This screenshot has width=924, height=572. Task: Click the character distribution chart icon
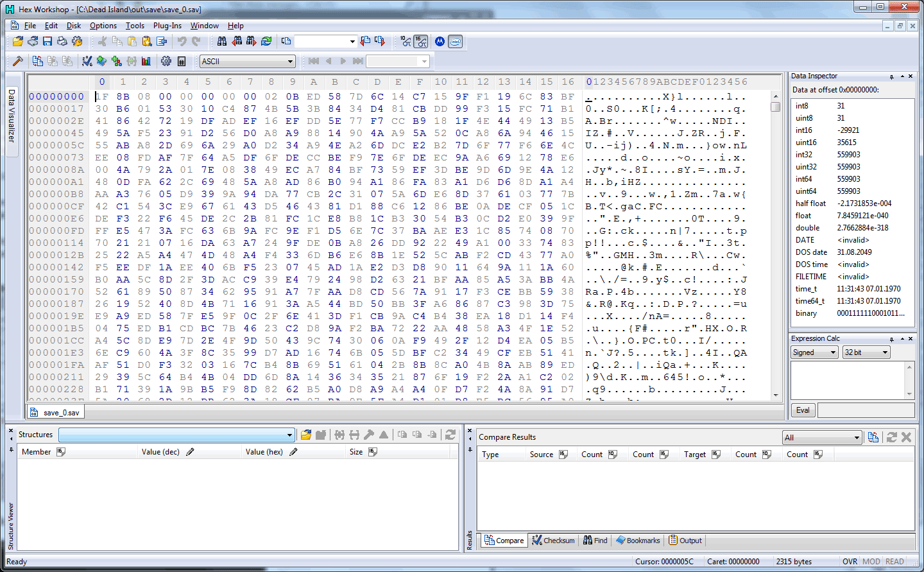(146, 61)
